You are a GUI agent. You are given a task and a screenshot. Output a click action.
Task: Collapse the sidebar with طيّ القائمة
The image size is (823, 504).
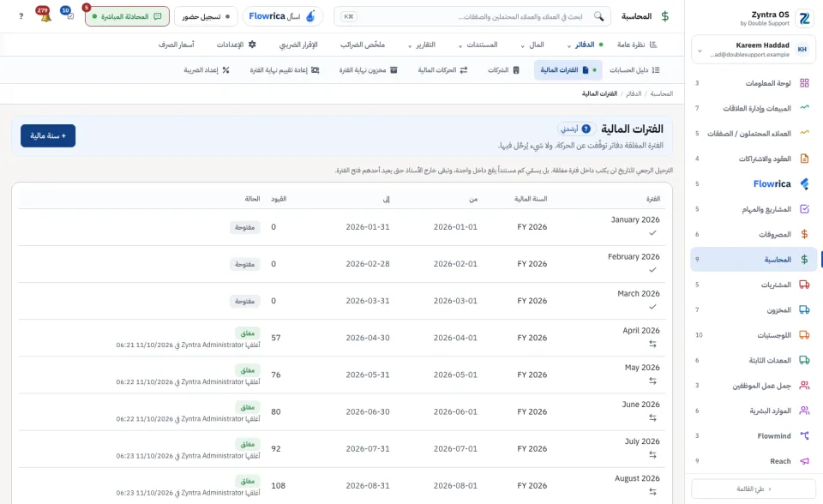click(754, 489)
